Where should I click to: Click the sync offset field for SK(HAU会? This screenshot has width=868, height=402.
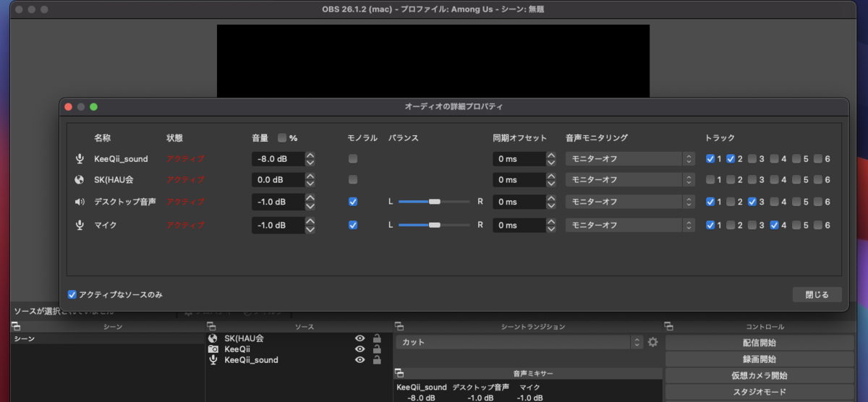click(519, 179)
